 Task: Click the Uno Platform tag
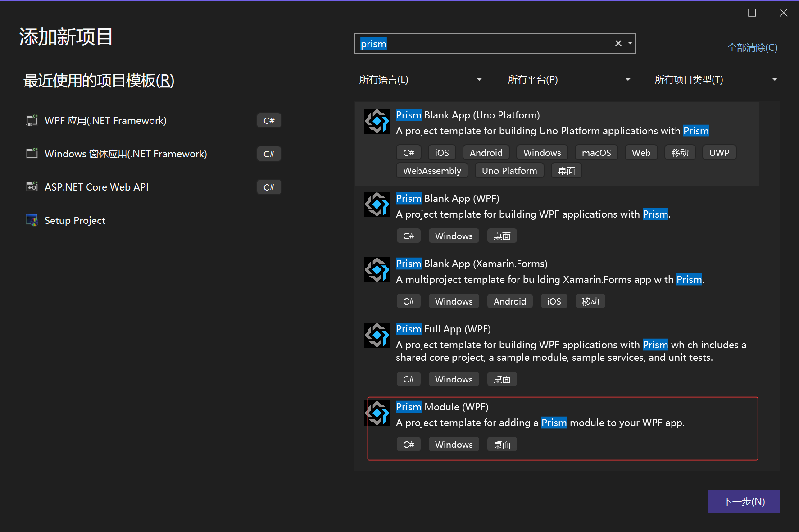pos(509,171)
